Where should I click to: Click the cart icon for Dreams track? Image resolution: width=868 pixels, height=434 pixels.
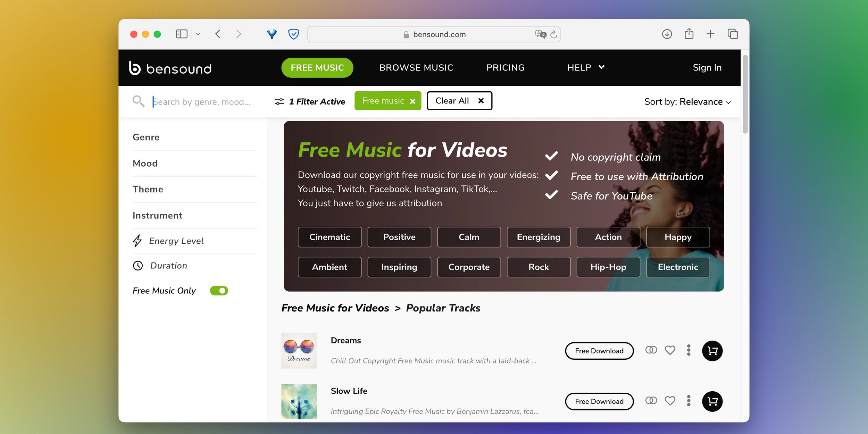pyautogui.click(x=713, y=350)
